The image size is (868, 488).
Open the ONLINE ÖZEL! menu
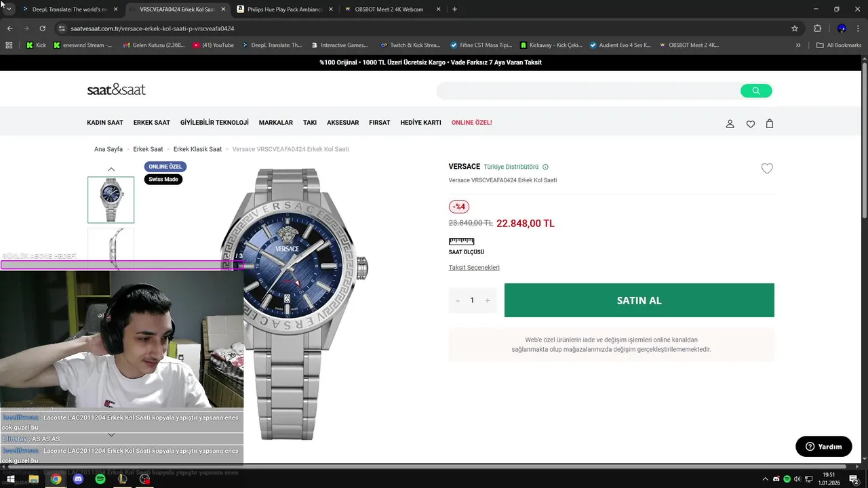click(471, 123)
